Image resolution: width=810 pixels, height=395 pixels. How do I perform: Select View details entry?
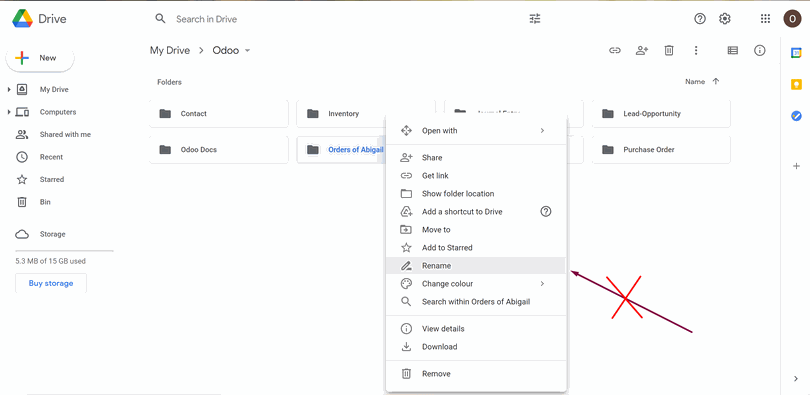(476, 328)
